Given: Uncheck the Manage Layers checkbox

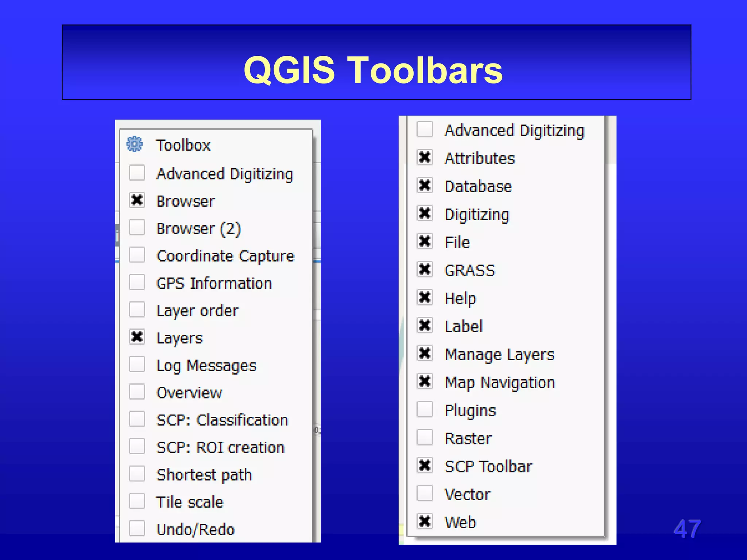Looking at the screenshot, I should [x=425, y=353].
